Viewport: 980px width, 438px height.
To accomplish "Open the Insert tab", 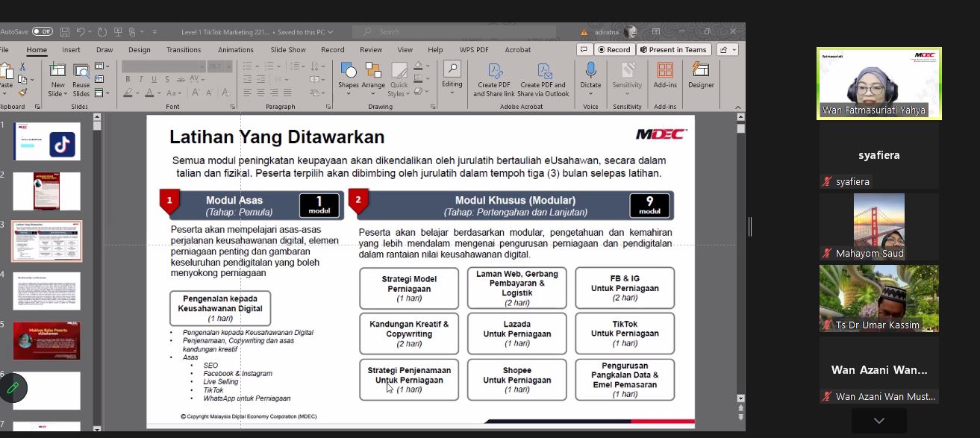I will click(x=71, y=50).
